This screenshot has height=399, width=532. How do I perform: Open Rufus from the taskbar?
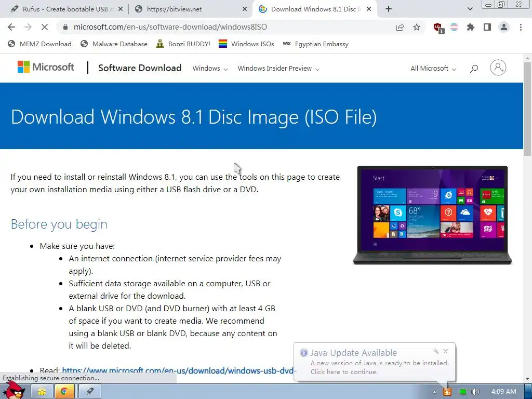coord(89,392)
